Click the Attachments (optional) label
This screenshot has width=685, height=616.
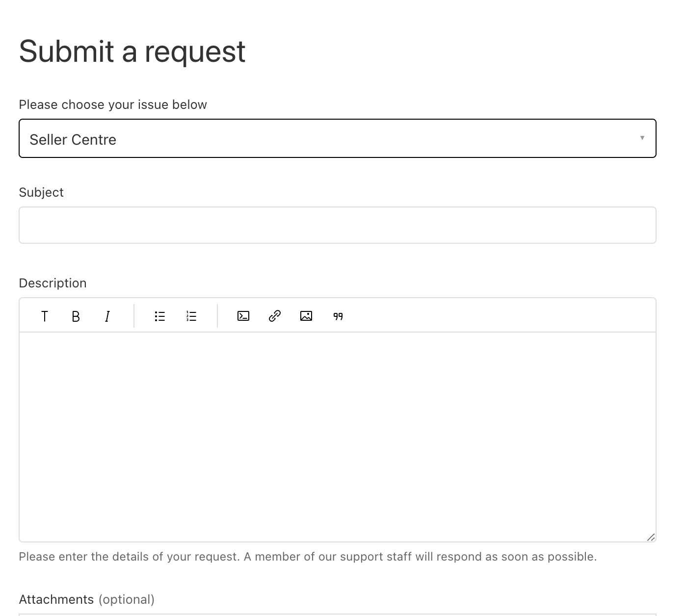86,599
